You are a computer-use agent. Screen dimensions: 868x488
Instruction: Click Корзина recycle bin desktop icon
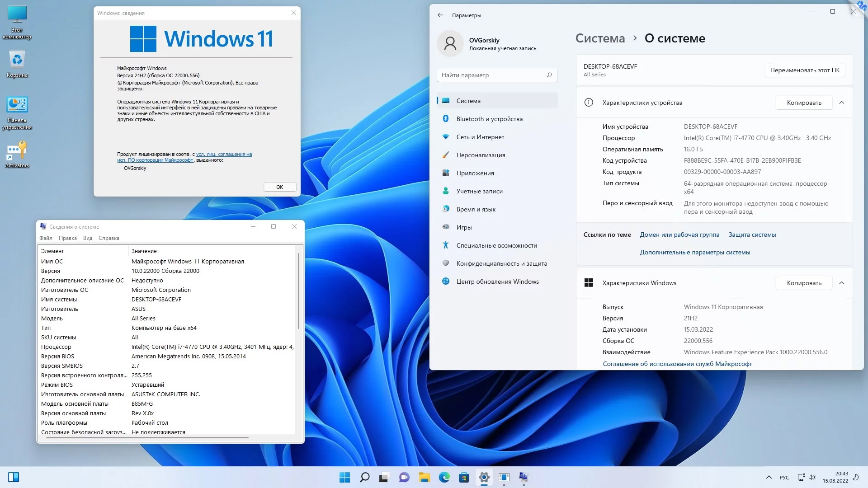[17, 60]
